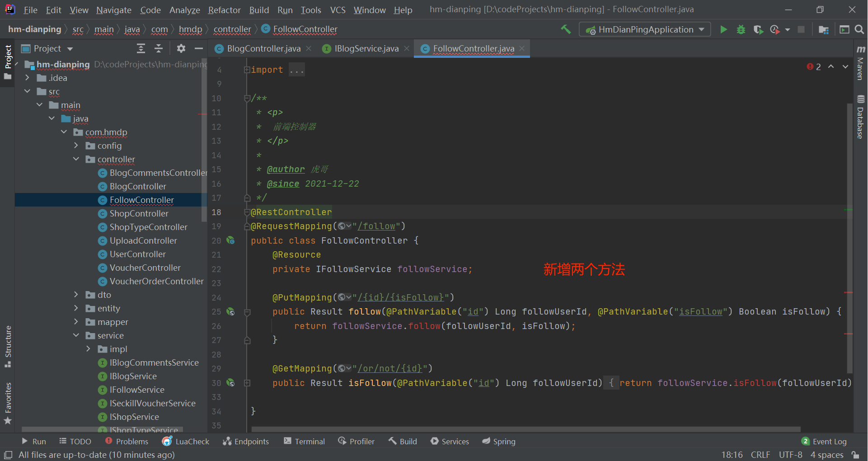This screenshot has height=461, width=868.
Task: Expand all in Project panel
Action: pyautogui.click(x=141, y=48)
